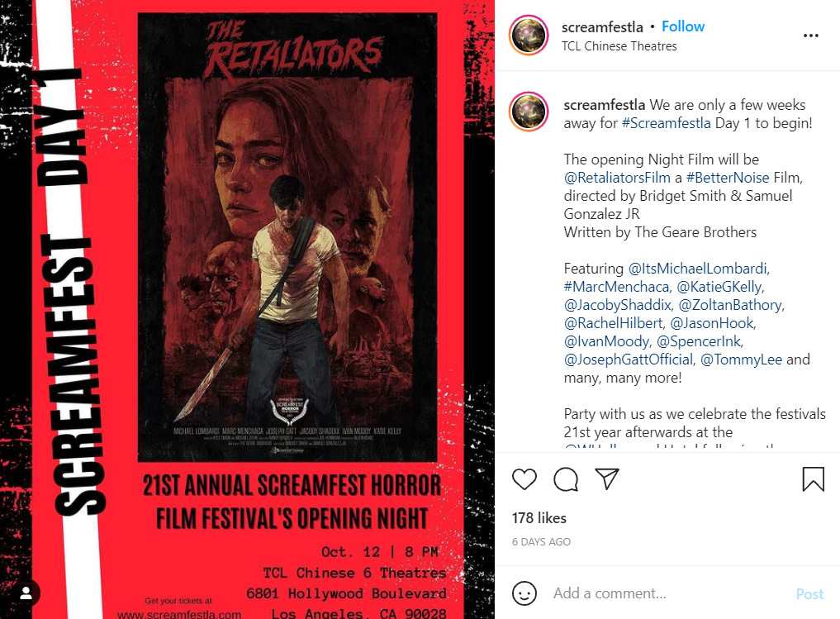Open the @ItsMichaelLombardi mention
This screenshot has height=619, width=840.
pos(699,269)
